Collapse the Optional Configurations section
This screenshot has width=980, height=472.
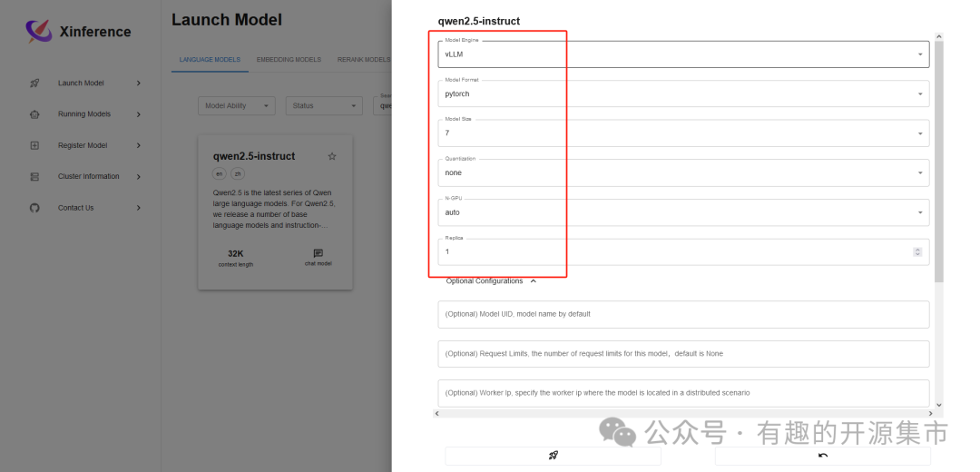491,281
